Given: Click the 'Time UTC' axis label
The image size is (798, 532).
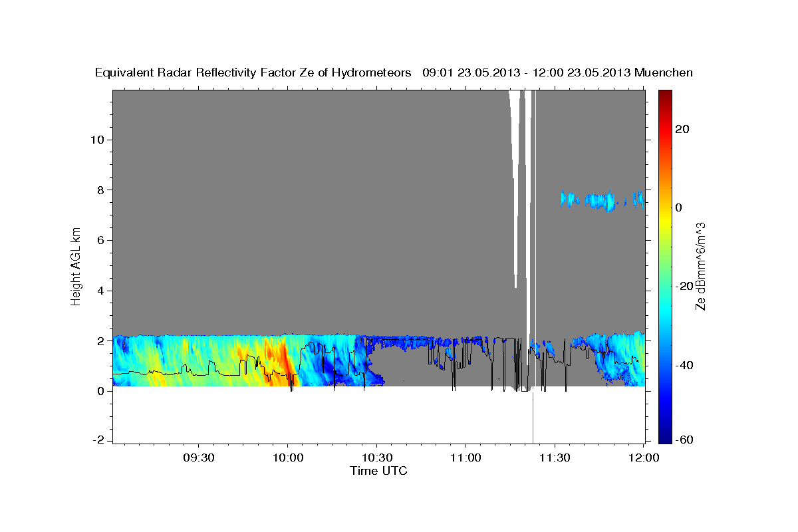Looking at the screenshot, I should coord(378,471).
